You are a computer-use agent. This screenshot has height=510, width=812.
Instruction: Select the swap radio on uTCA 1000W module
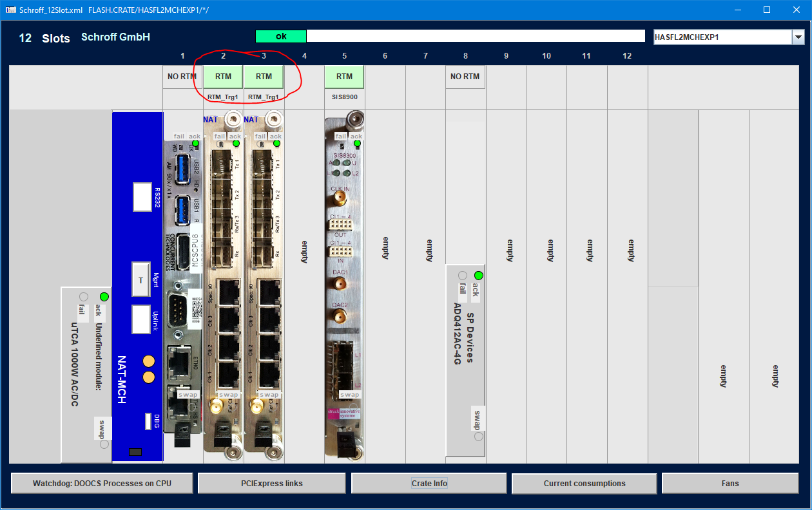[x=104, y=444]
